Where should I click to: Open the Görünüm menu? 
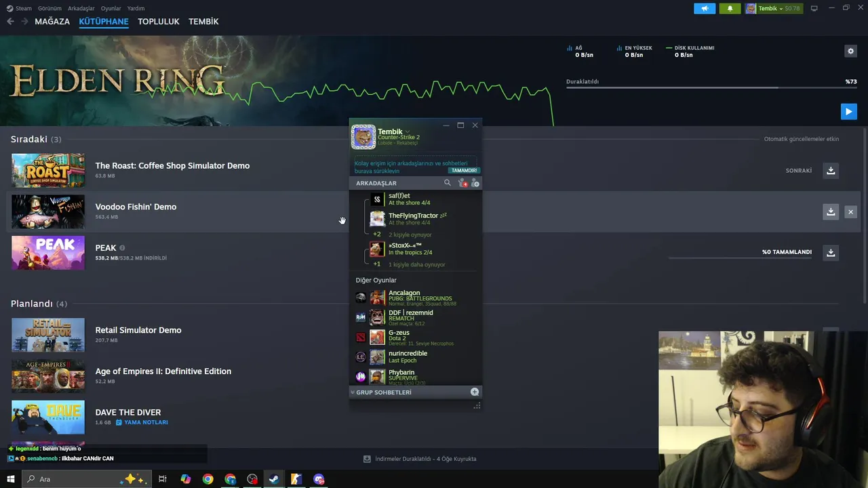click(x=50, y=8)
